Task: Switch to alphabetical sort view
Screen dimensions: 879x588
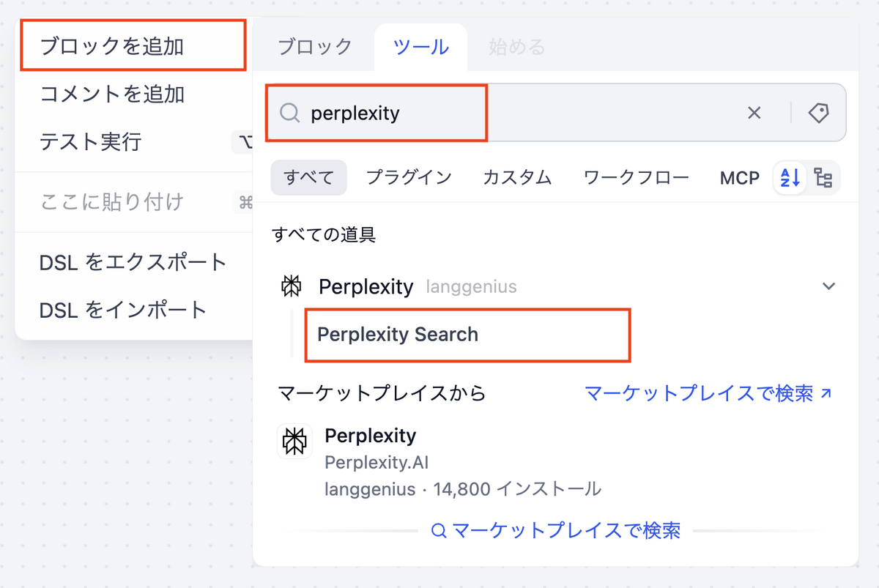Action: (x=790, y=178)
